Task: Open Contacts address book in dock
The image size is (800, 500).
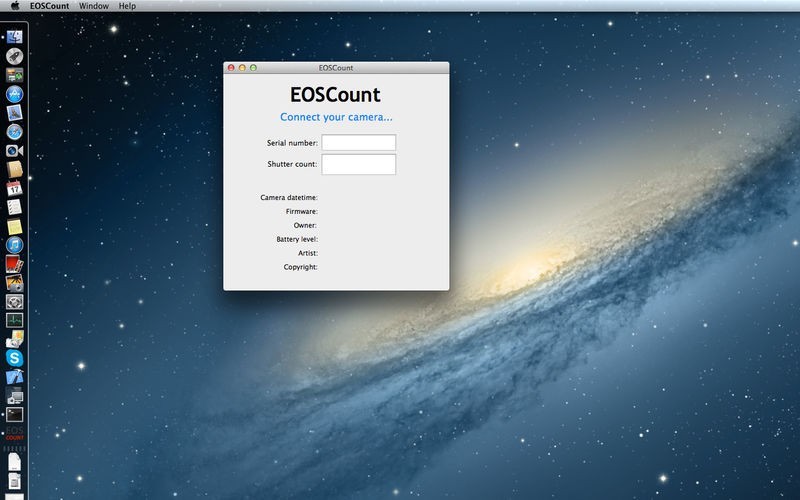Action: click(x=14, y=169)
